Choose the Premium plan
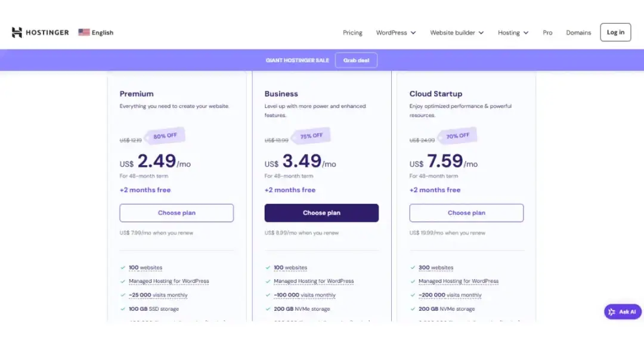This screenshot has width=644, height=337. coord(177,213)
